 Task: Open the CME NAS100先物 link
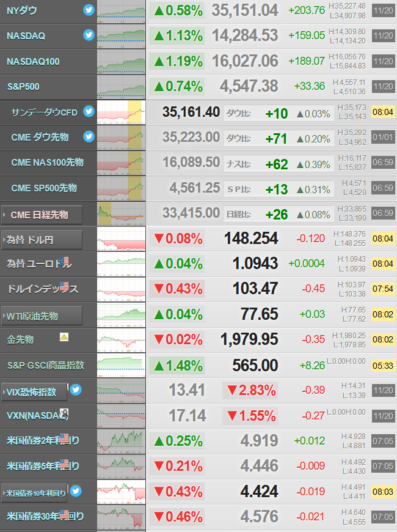click(48, 163)
